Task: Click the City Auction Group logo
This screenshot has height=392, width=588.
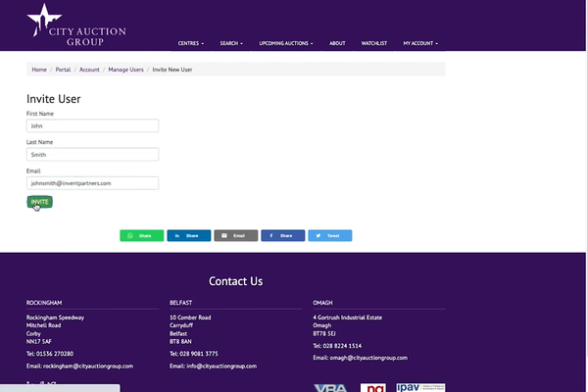Action: 76,24
